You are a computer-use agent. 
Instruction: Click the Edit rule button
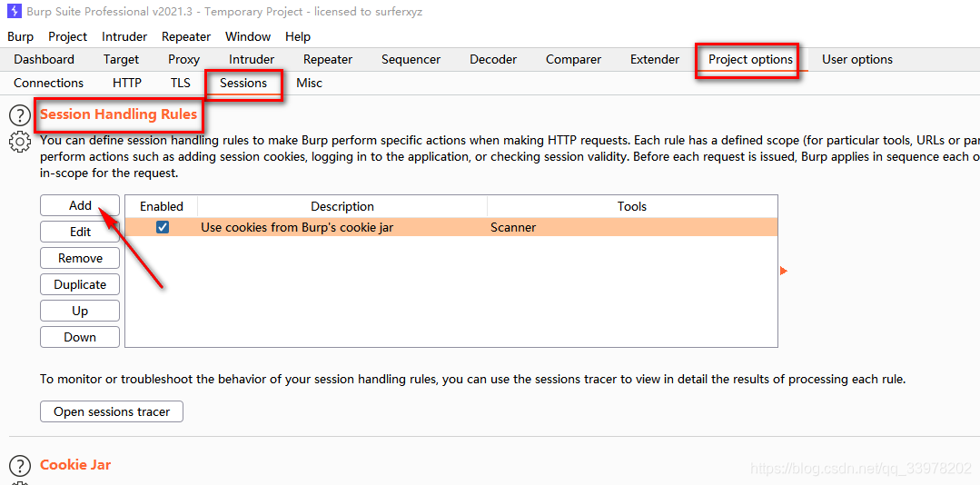(80, 232)
